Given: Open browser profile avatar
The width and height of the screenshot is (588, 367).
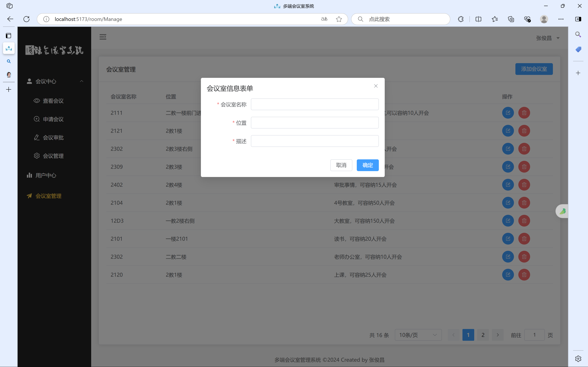Looking at the screenshot, I should click(x=544, y=19).
